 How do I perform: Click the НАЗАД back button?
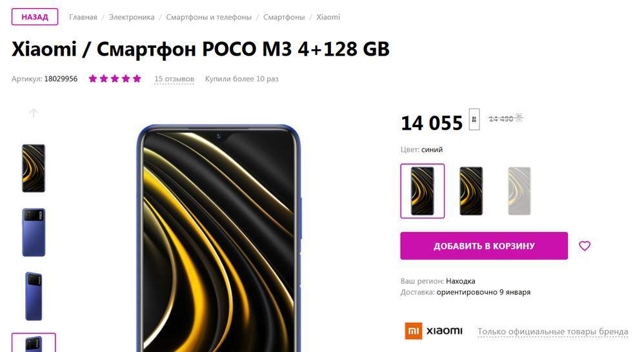pos(35,17)
